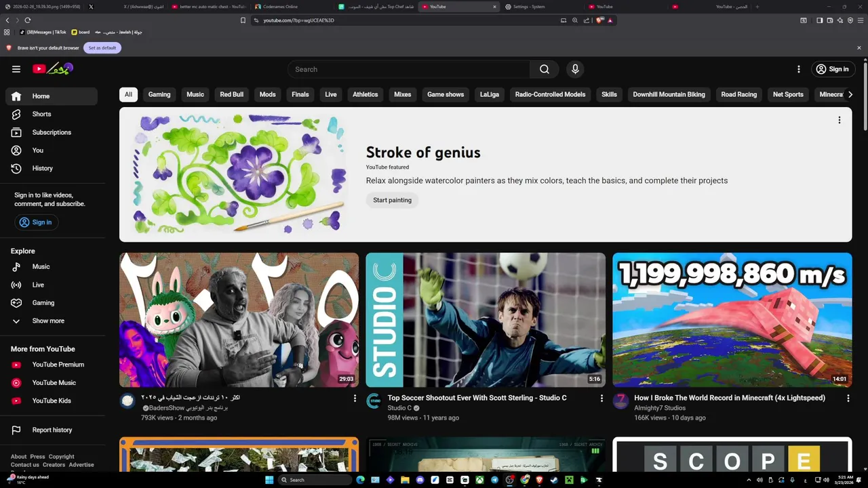The height and width of the screenshot is (488, 868).
Task: Select the Downhill Mountain Biking chip
Action: (x=669, y=95)
